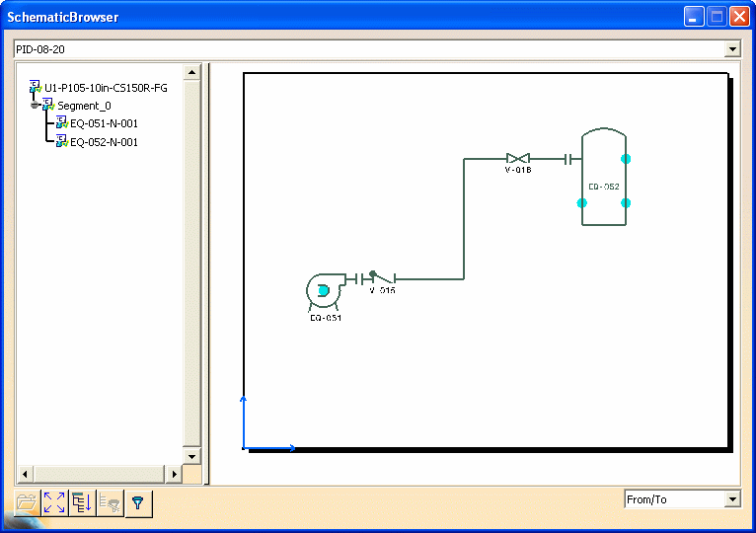This screenshot has height=533, width=756.
Task: Click the tree sort order icon
Action: pyautogui.click(x=82, y=502)
